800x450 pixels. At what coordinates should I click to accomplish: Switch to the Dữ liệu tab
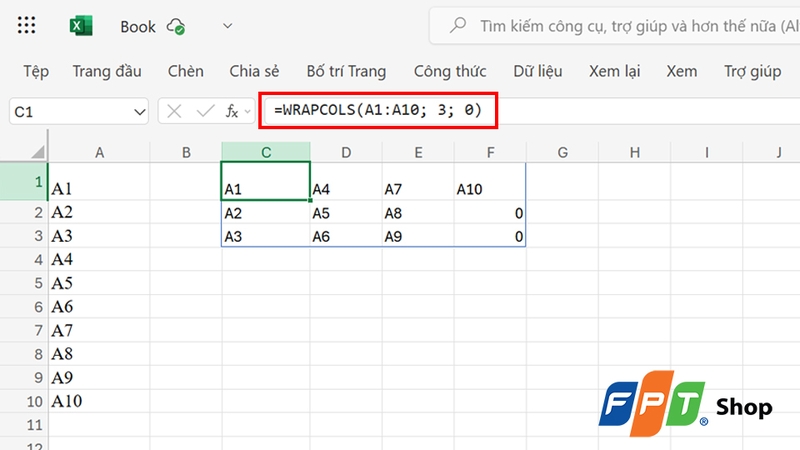coord(538,71)
